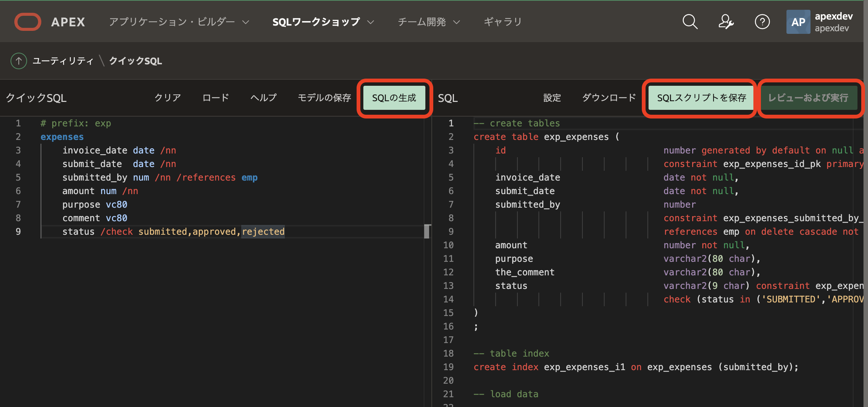Viewport: 868px width, 407px height.
Task: Open the search magnifier icon
Action: coord(690,22)
